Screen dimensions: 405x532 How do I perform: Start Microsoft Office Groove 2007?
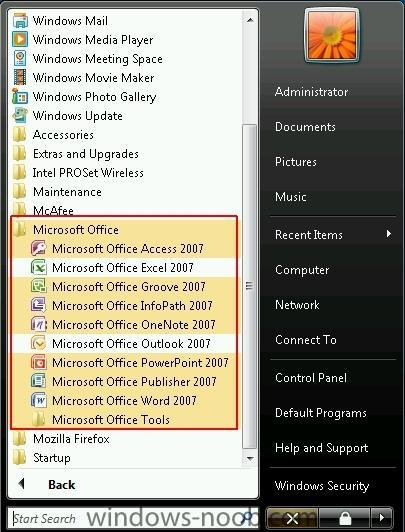click(x=124, y=287)
